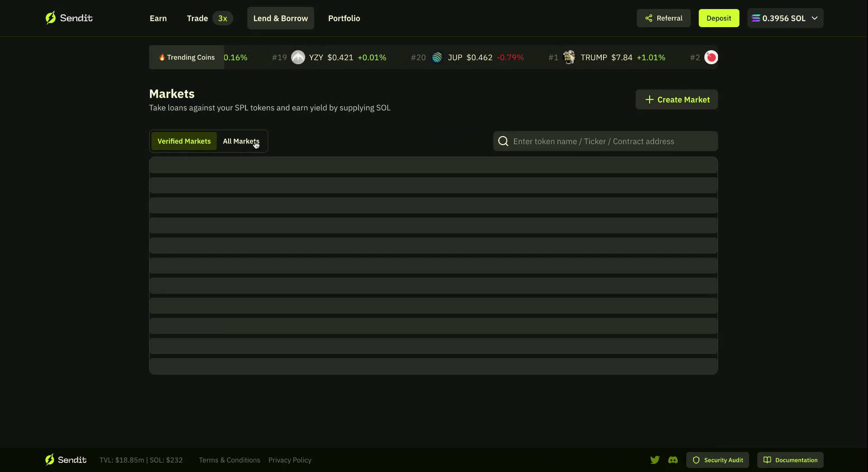
Task: Open the Terms & Conditions page
Action: pyautogui.click(x=229, y=460)
